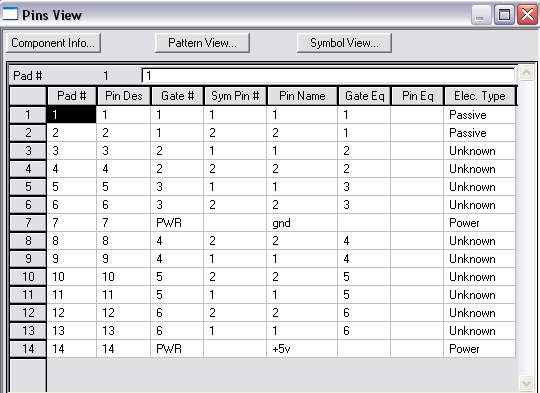The height and width of the screenshot is (393, 540).
Task: Select row header 14
Action: 28,349
